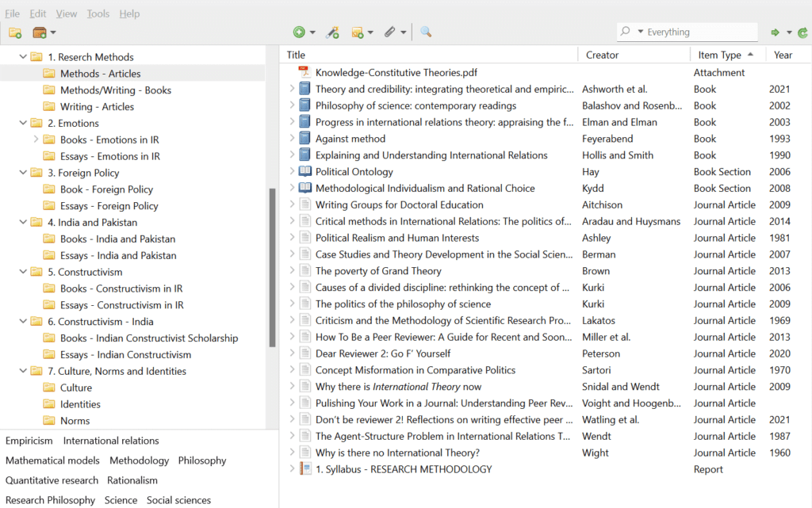Select 'The poverty of Grand Theory' row
The image size is (812, 508).
point(546,270)
